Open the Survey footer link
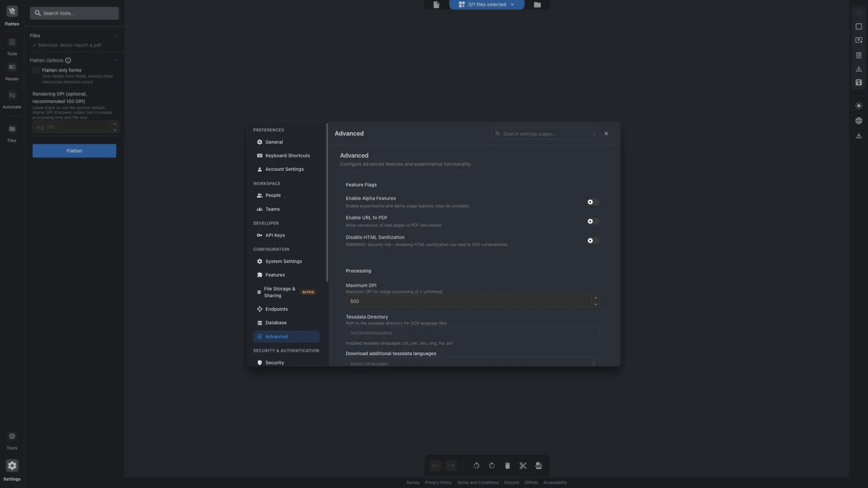The height and width of the screenshot is (488, 868). [x=413, y=483]
